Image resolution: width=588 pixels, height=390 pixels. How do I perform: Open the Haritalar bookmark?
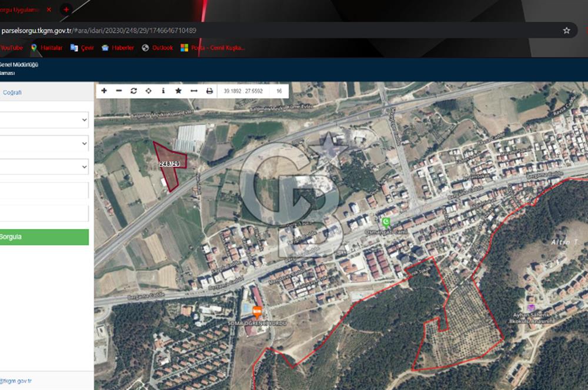pos(46,48)
